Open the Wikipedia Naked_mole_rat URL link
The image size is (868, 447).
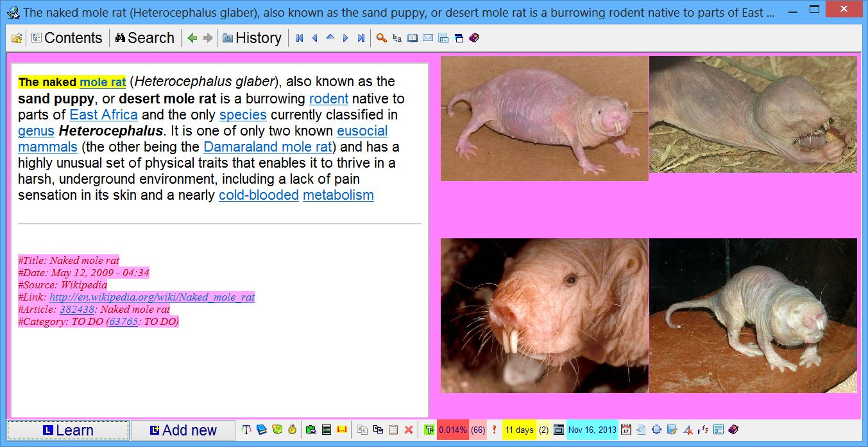[152, 297]
